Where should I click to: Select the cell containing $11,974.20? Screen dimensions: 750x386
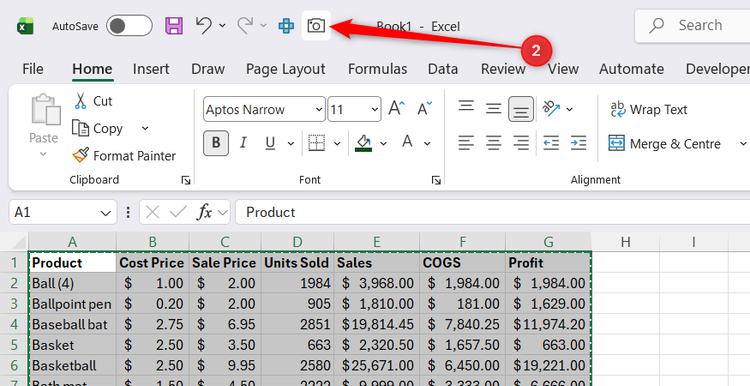(548, 324)
